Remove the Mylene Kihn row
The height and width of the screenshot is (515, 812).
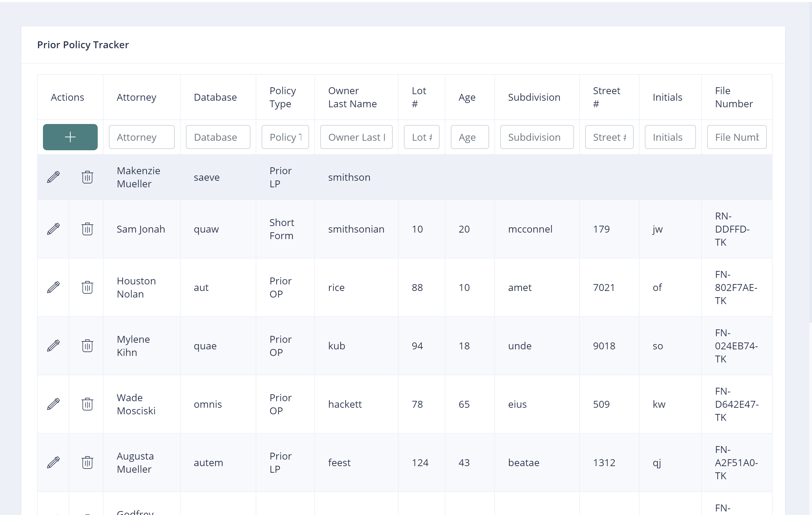87,346
